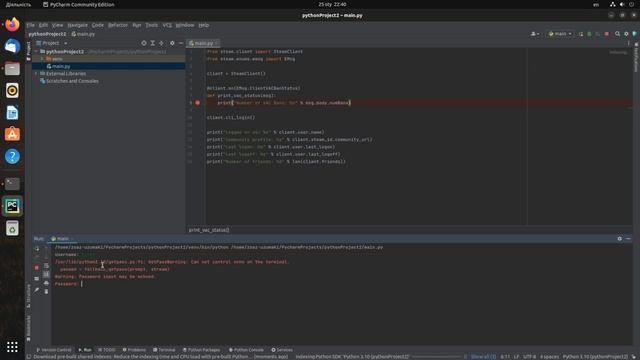Open IDE settings gear in toolbar
The width and height of the screenshot is (640, 360).
626,34
